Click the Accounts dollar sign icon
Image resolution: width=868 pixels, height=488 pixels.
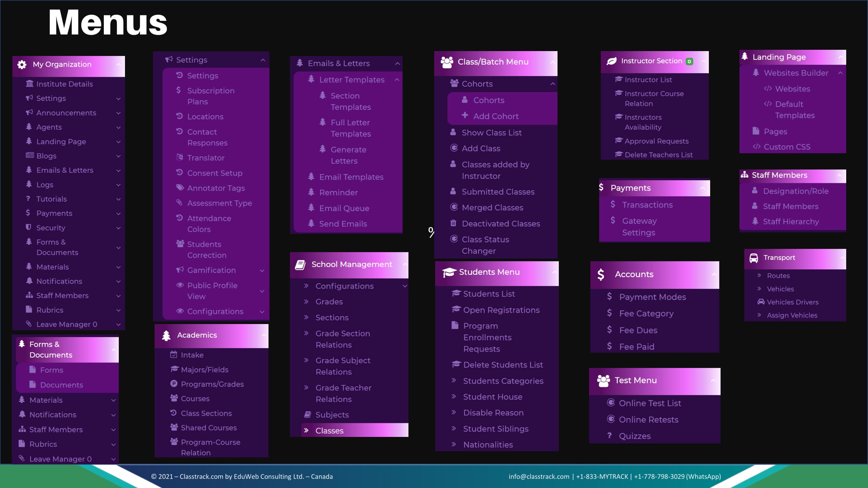601,275
